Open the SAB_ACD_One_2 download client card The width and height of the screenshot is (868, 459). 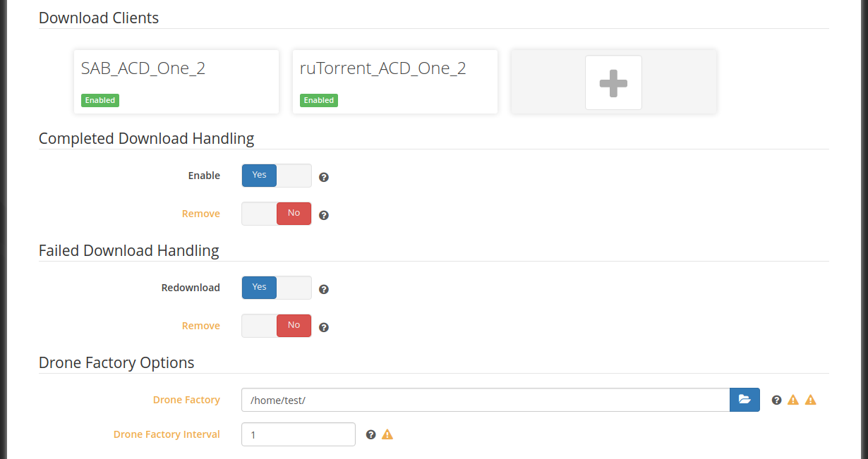point(176,81)
